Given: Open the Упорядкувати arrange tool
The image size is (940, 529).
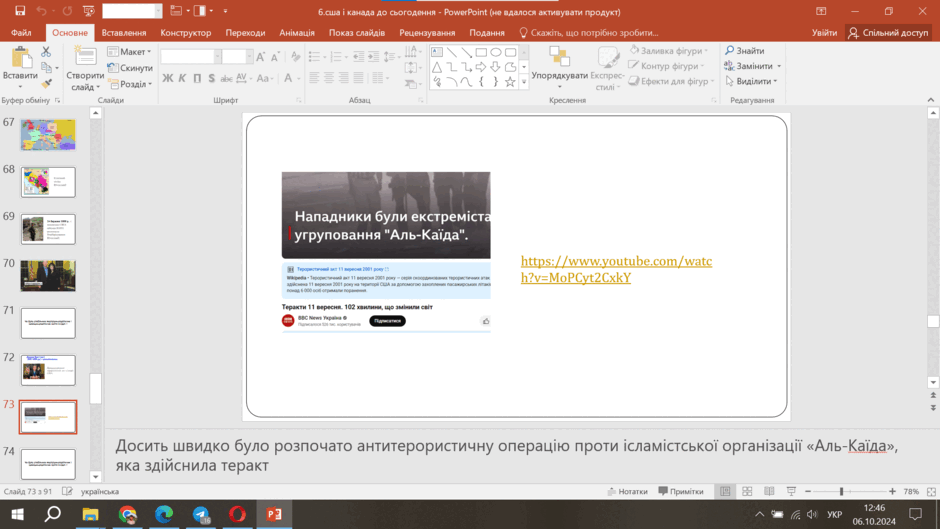Looking at the screenshot, I should [559, 68].
